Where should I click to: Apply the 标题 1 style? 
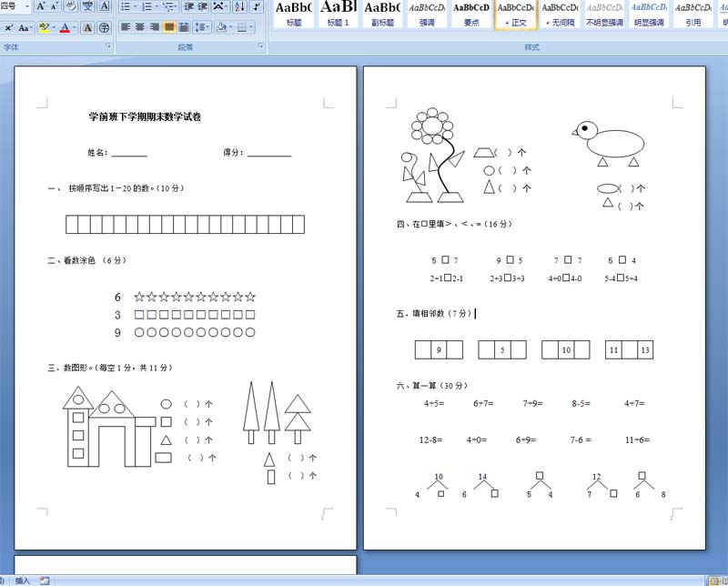[338, 14]
